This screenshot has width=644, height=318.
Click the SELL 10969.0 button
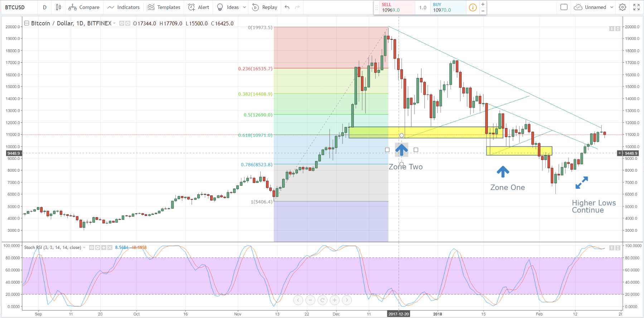pos(397,8)
